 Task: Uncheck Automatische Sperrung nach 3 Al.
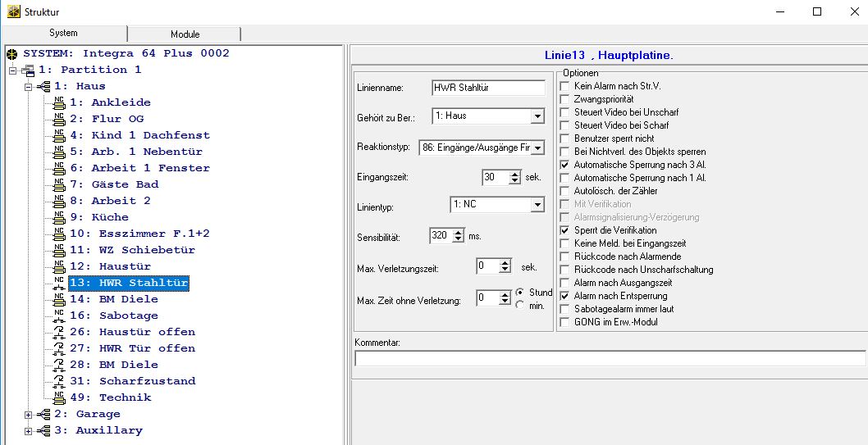[x=564, y=165]
